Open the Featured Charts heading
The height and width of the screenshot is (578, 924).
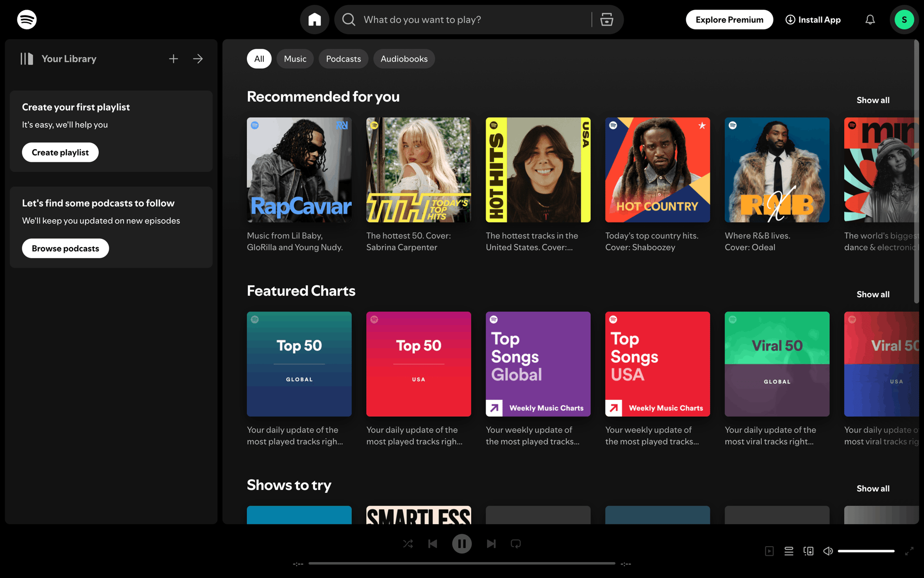click(x=301, y=291)
